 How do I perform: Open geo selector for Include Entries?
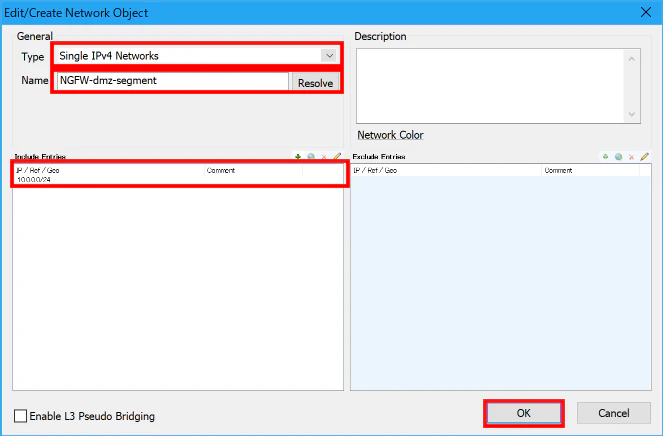(311, 157)
